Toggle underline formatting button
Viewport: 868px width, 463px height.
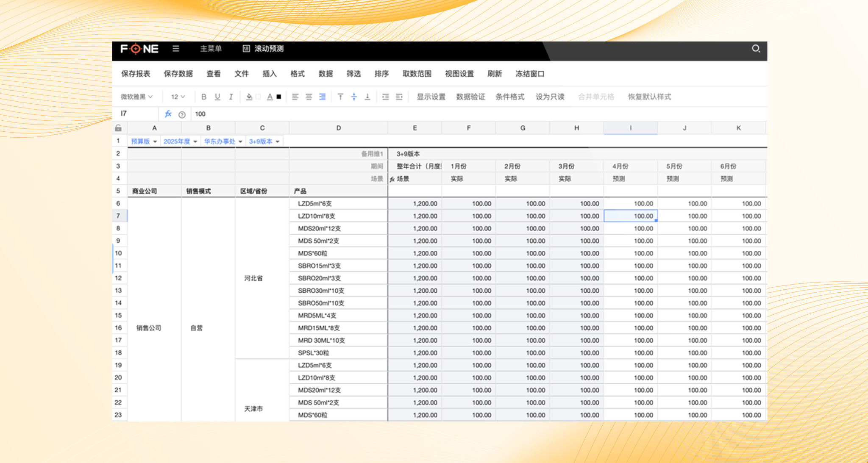(217, 97)
